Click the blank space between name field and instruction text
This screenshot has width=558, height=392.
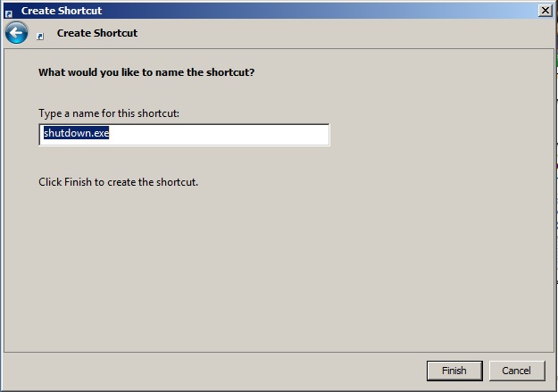(x=178, y=161)
